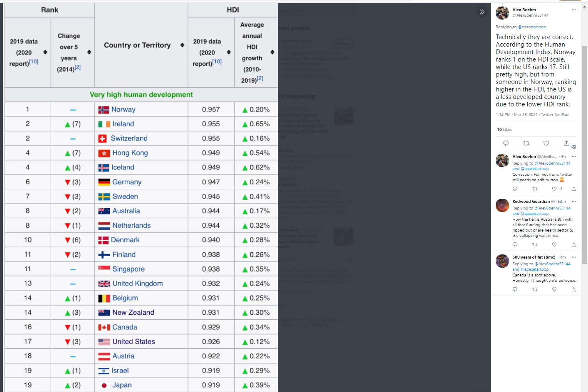588x392 pixels.
Task: Click 'New Zealand' in the HDI table
Action: (133, 313)
